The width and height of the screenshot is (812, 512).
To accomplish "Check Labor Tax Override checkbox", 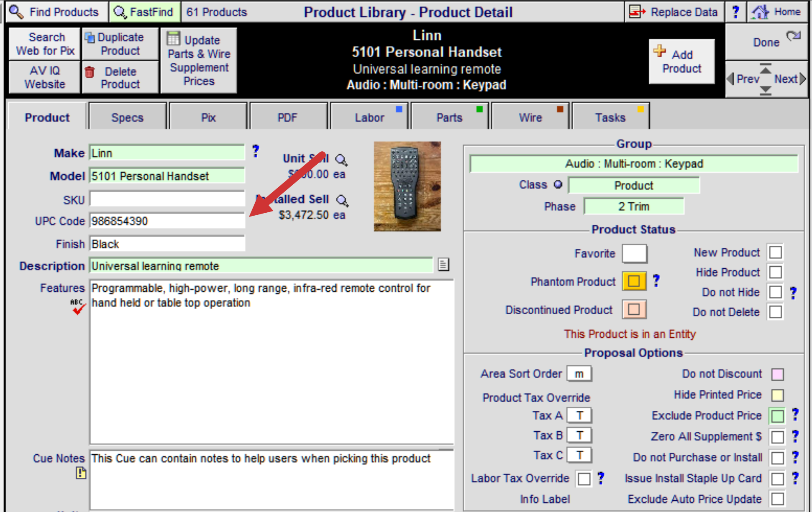I will 584,479.
